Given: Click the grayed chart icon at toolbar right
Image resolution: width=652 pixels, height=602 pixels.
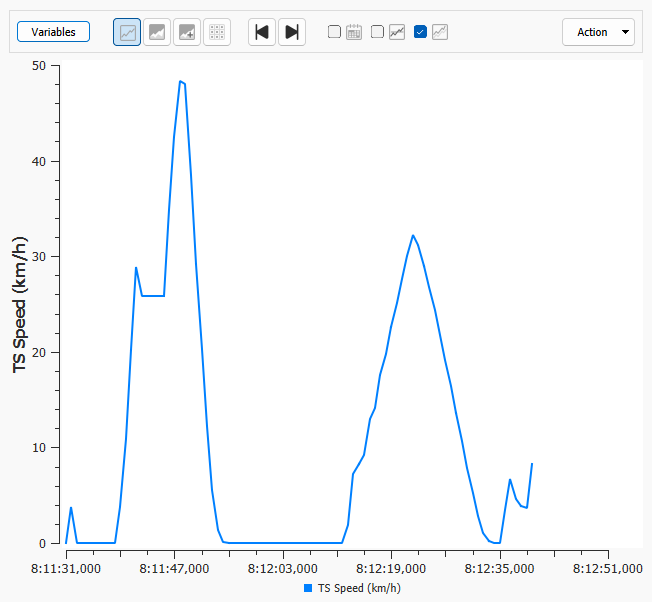Looking at the screenshot, I should pos(440,32).
